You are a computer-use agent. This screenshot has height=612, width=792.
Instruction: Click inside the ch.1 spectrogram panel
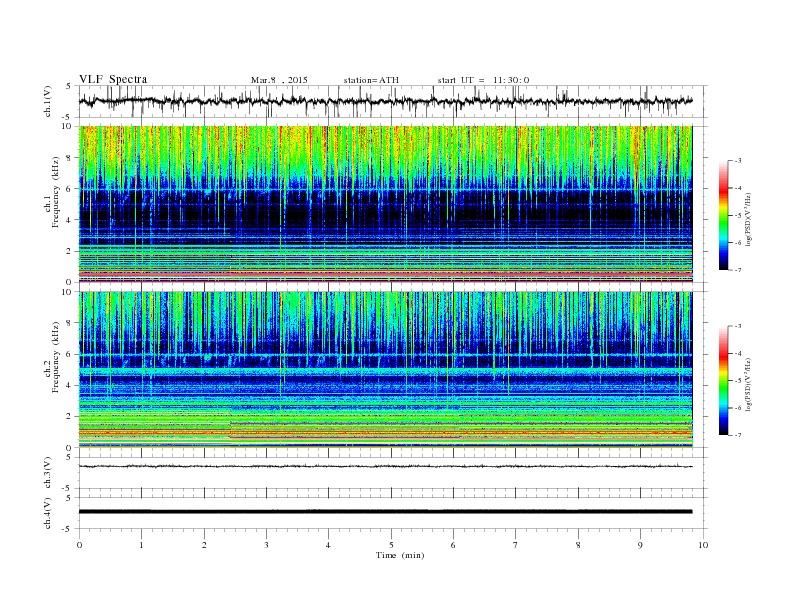tap(385, 204)
